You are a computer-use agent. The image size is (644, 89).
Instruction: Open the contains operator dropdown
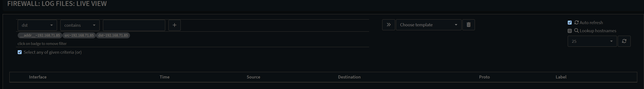point(80,25)
